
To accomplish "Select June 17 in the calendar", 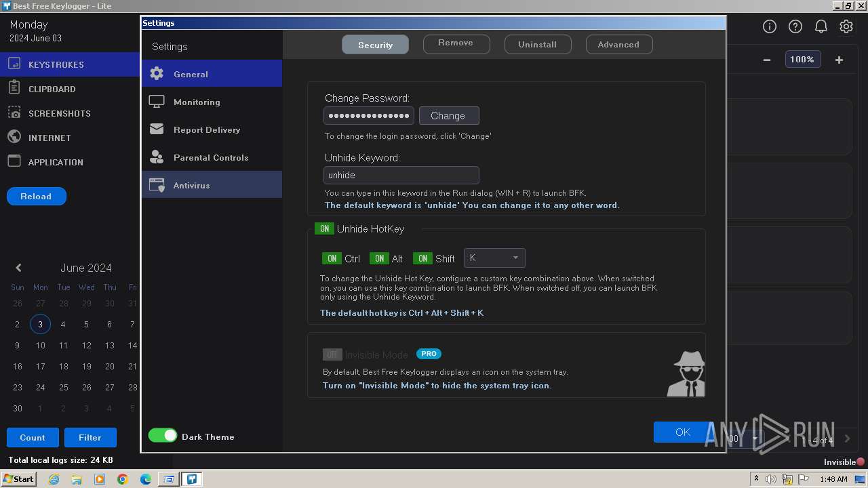I will (40, 366).
